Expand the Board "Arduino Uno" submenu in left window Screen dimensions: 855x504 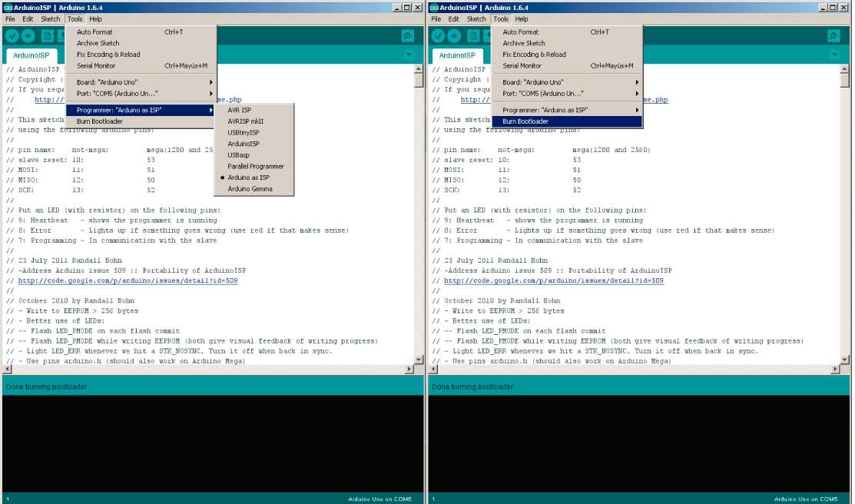pyautogui.click(x=140, y=82)
